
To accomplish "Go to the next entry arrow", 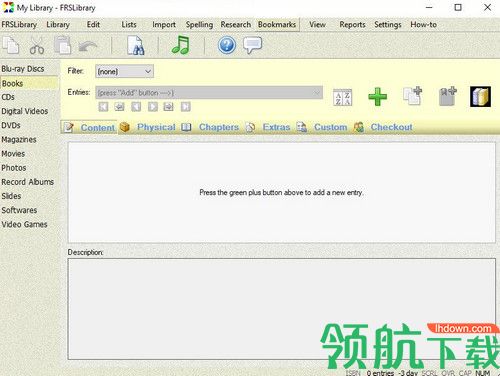I will click(153, 107).
